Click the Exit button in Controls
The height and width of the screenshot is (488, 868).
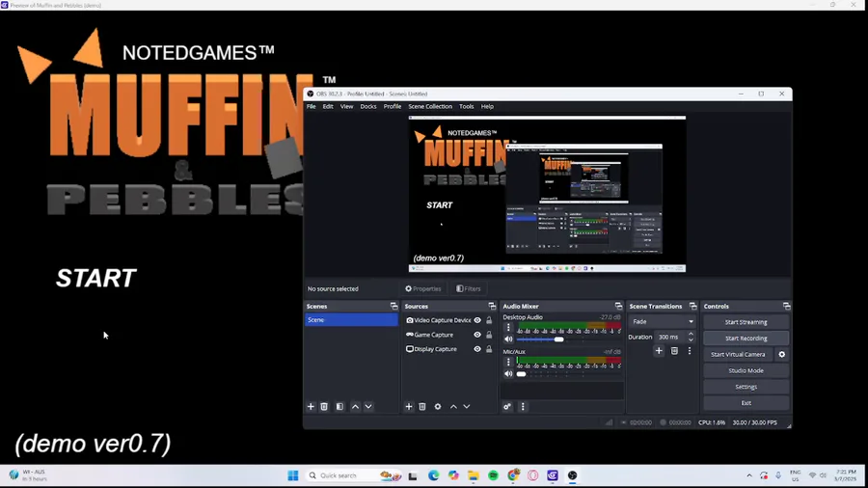click(x=746, y=403)
